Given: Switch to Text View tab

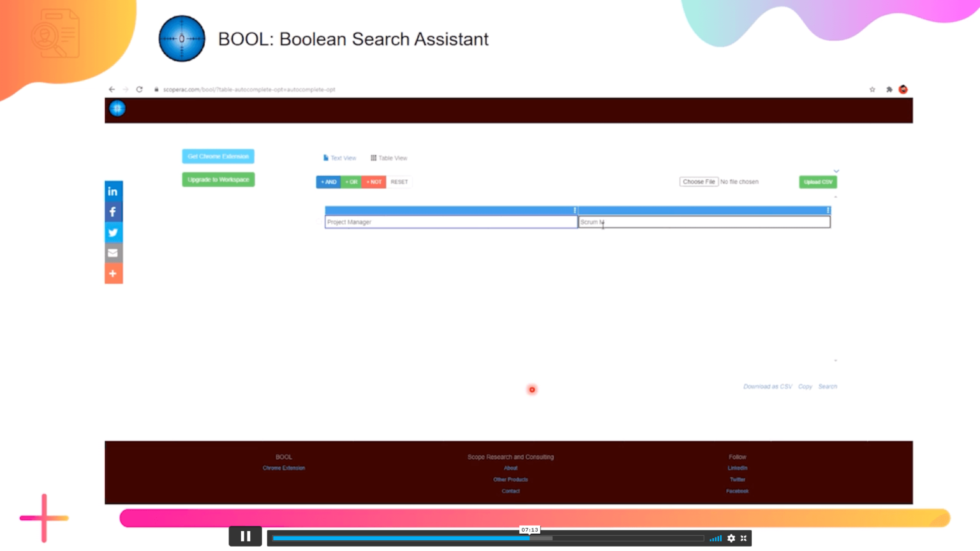Looking at the screenshot, I should (339, 158).
